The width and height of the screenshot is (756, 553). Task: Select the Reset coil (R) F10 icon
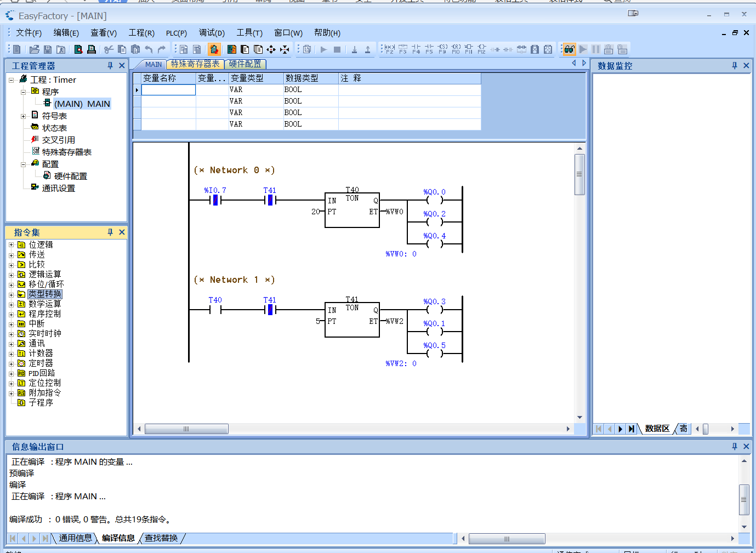coord(456,49)
